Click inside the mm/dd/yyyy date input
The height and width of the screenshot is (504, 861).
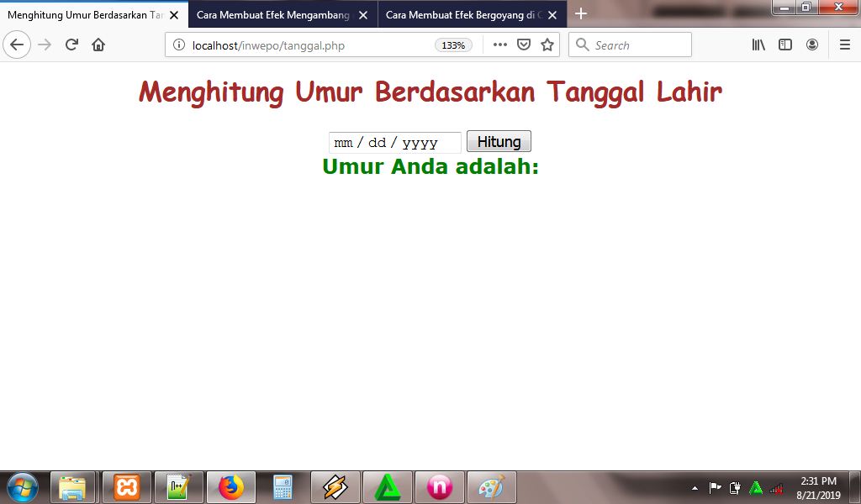click(387, 142)
